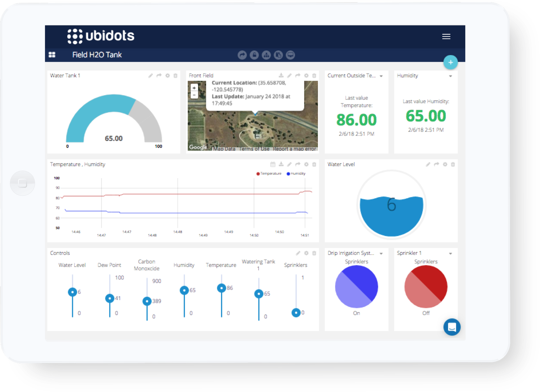Open Water Level widget settings gear

pyautogui.click(x=445, y=164)
